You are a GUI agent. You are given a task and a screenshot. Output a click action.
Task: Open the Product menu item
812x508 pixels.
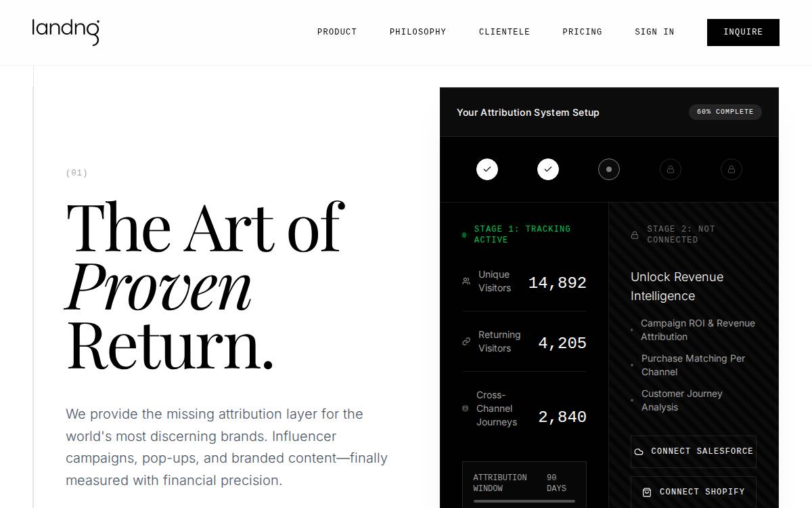(x=337, y=32)
